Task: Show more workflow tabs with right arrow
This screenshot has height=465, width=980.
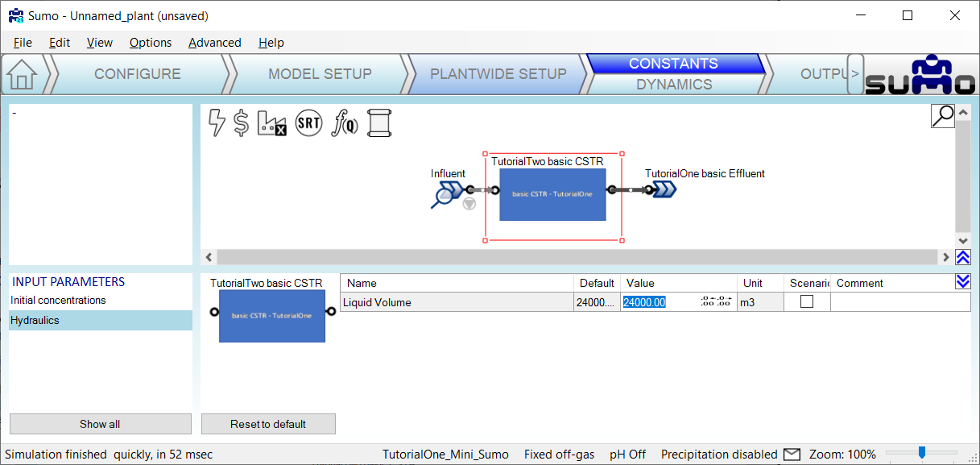Action: pos(855,74)
